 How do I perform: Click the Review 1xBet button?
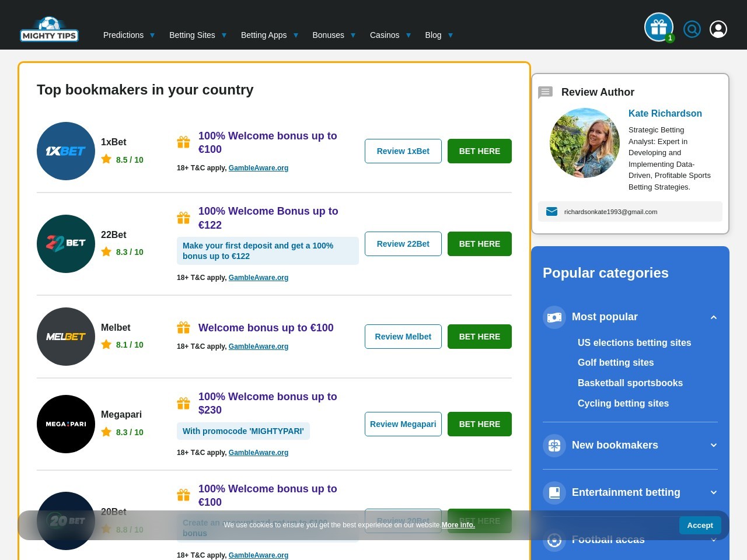pos(403,151)
